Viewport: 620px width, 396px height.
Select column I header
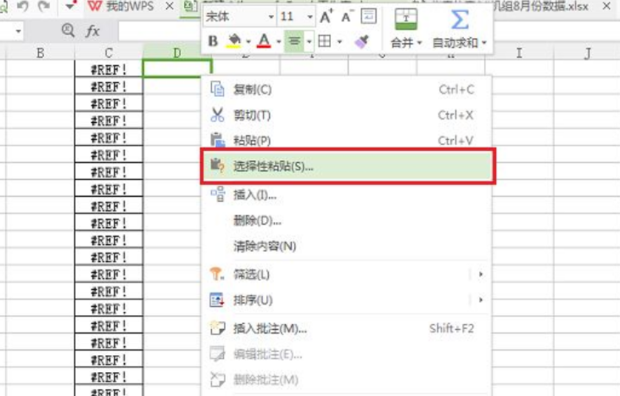tap(519, 53)
